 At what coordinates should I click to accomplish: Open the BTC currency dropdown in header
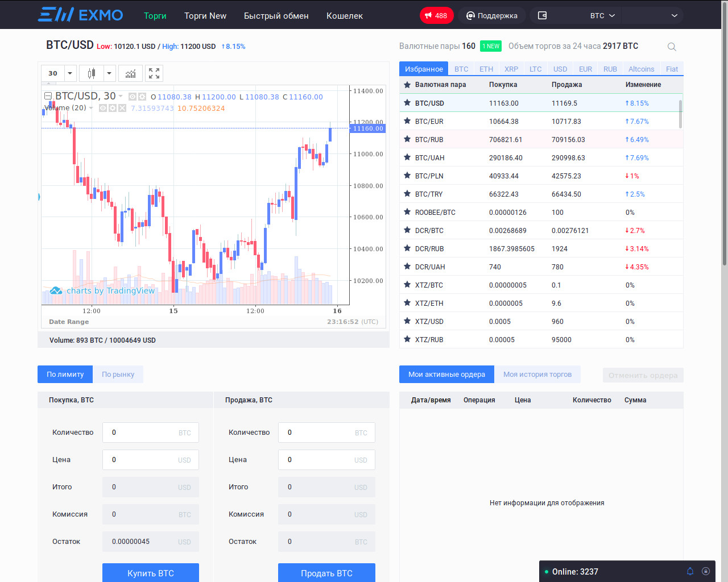pos(602,15)
